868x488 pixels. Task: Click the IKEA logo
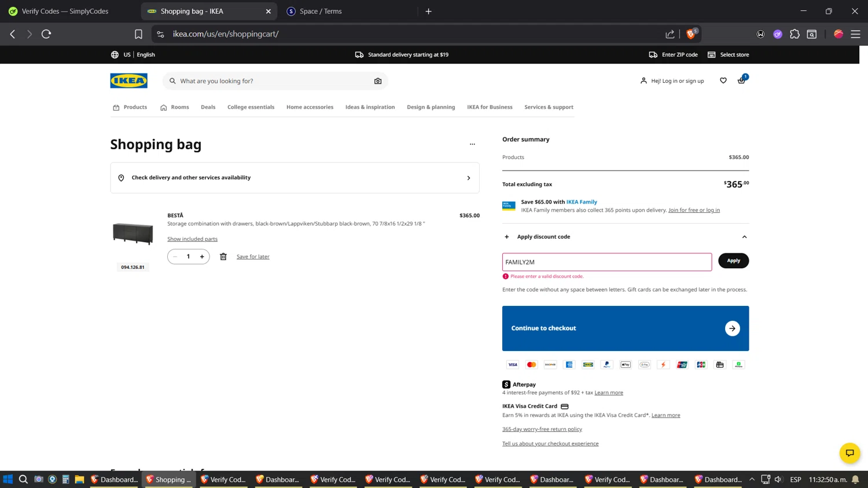coord(128,80)
